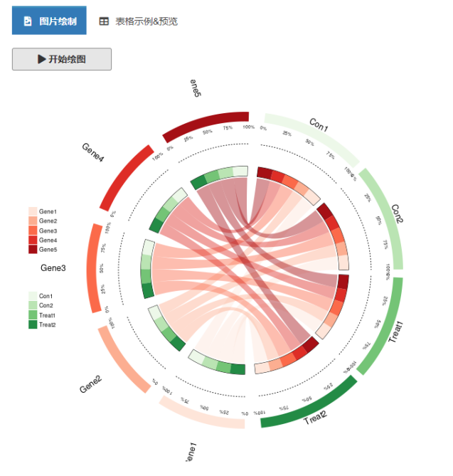453x476 pixels.
Task: Choose the Treat1 legend swatch
Action: point(33,315)
